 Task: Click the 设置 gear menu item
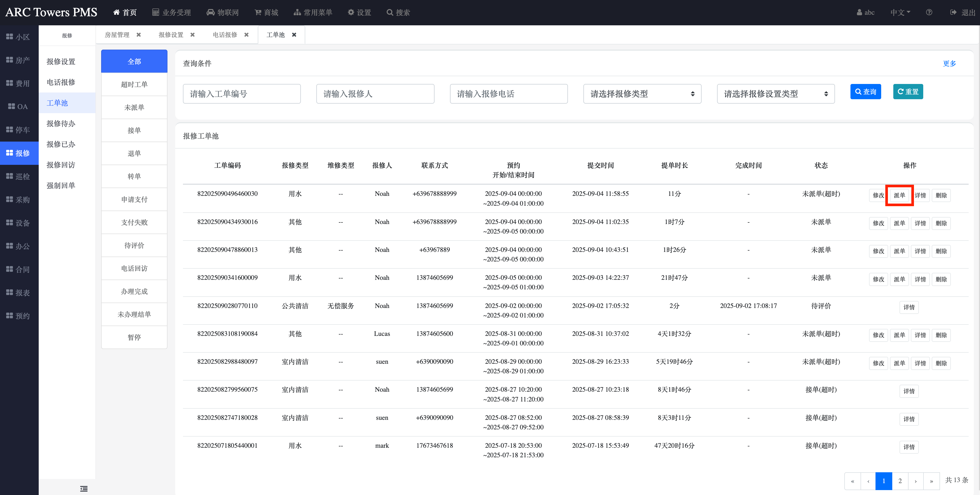[359, 12]
